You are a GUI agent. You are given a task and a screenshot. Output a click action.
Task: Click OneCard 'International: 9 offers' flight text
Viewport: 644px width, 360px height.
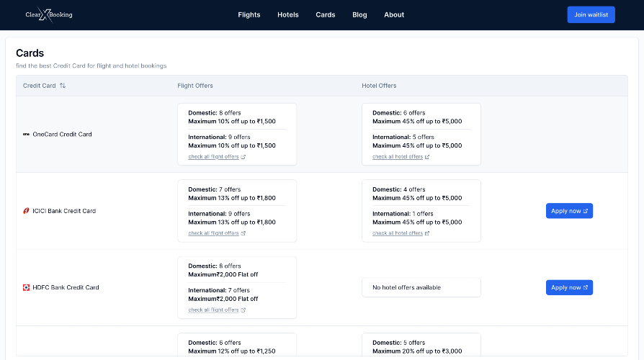click(219, 137)
